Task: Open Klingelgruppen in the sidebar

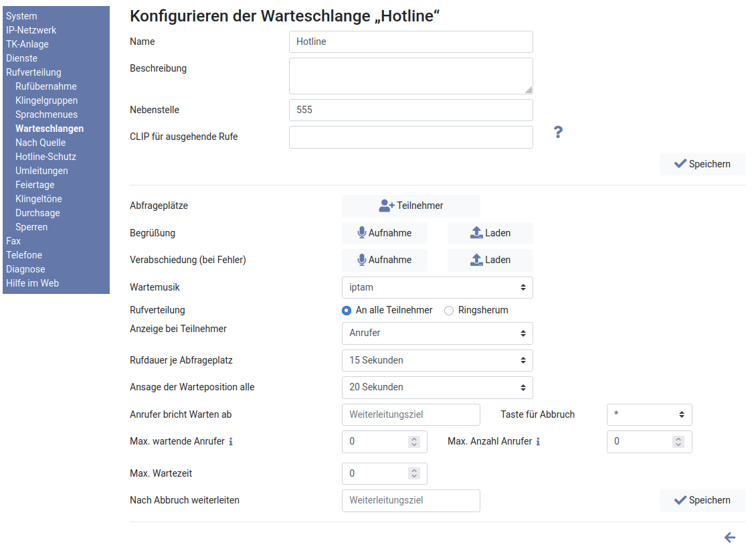Action: click(46, 100)
